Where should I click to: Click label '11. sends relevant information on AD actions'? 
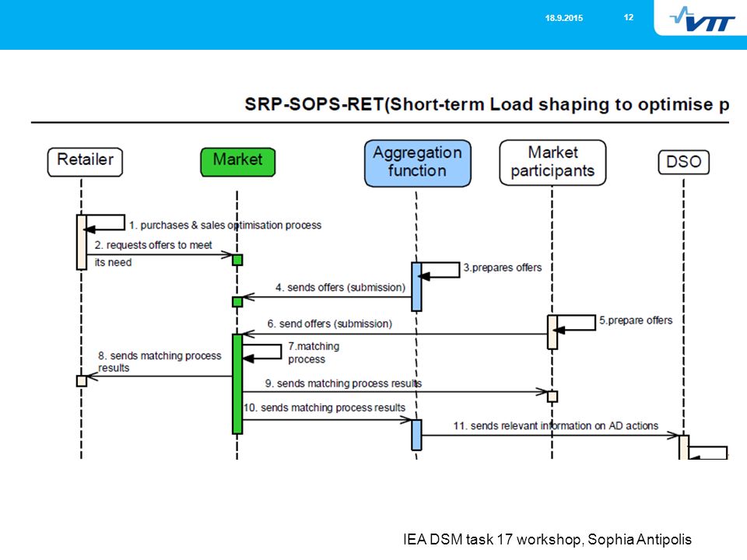pyautogui.click(x=556, y=425)
